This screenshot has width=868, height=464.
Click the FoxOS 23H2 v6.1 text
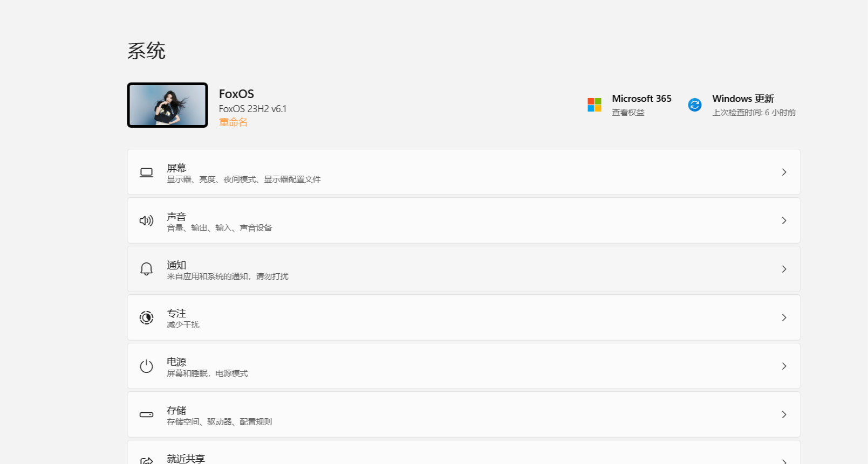(252, 109)
